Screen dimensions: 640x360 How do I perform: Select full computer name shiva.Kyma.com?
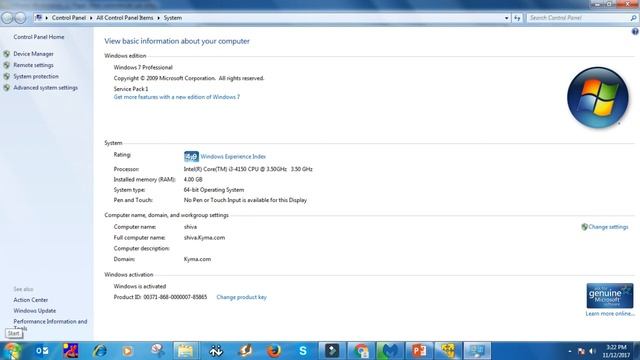click(204, 238)
